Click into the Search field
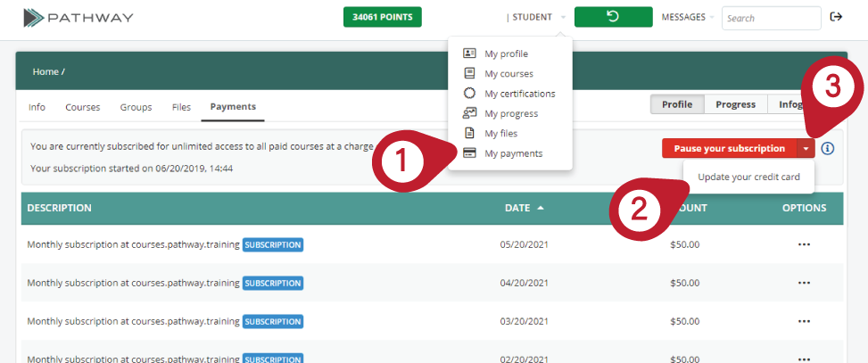This screenshot has width=868, height=363. tap(770, 18)
